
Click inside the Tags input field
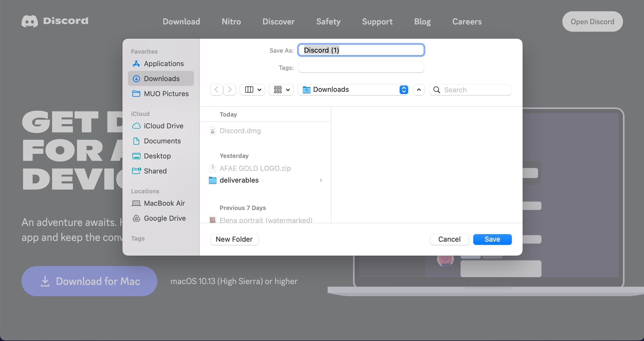361,67
